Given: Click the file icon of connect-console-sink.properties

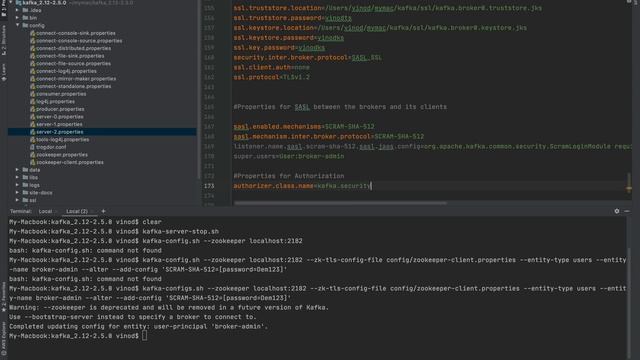Looking at the screenshot, I should click(32, 33).
